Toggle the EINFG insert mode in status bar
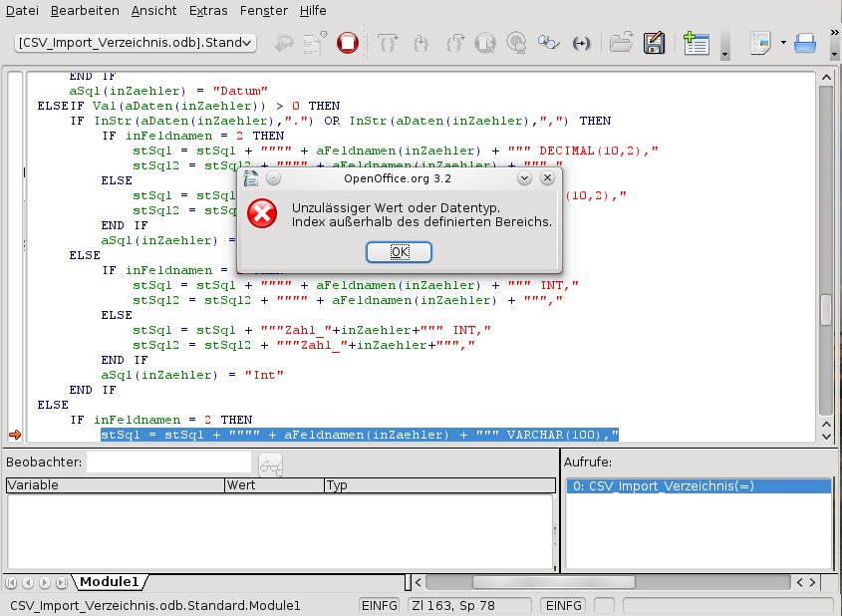Image resolution: width=842 pixels, height=616 pixels. [x=380, y=605]
